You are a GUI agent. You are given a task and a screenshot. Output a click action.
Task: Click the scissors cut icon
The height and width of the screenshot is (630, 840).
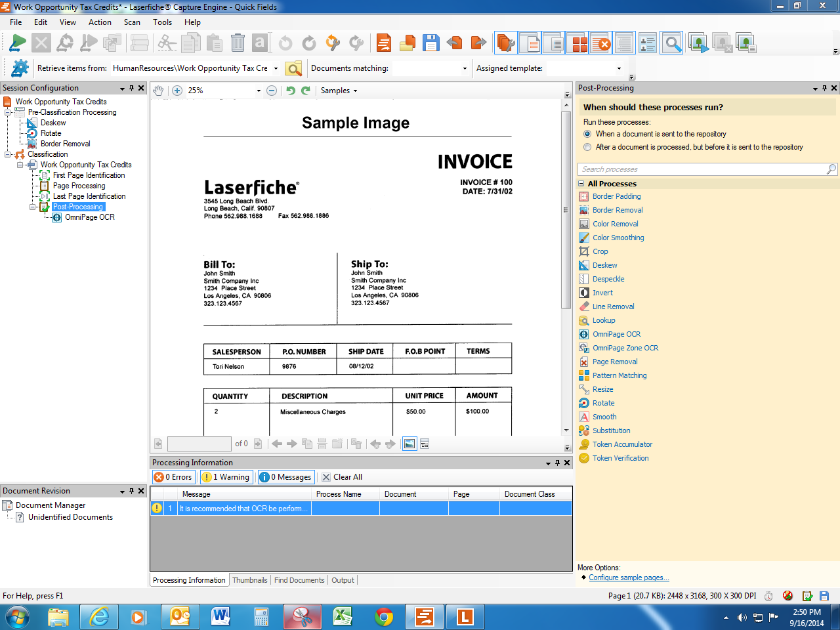tap(167, 43)
